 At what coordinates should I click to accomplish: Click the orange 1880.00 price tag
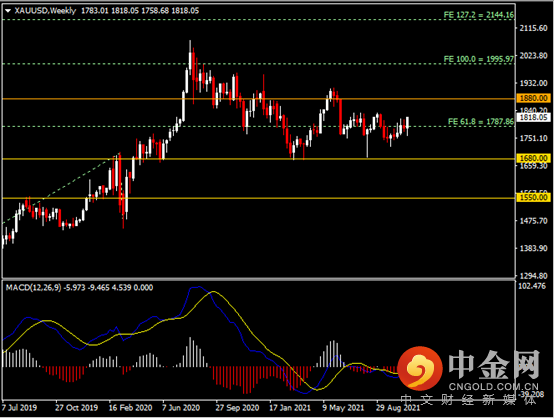534,98
